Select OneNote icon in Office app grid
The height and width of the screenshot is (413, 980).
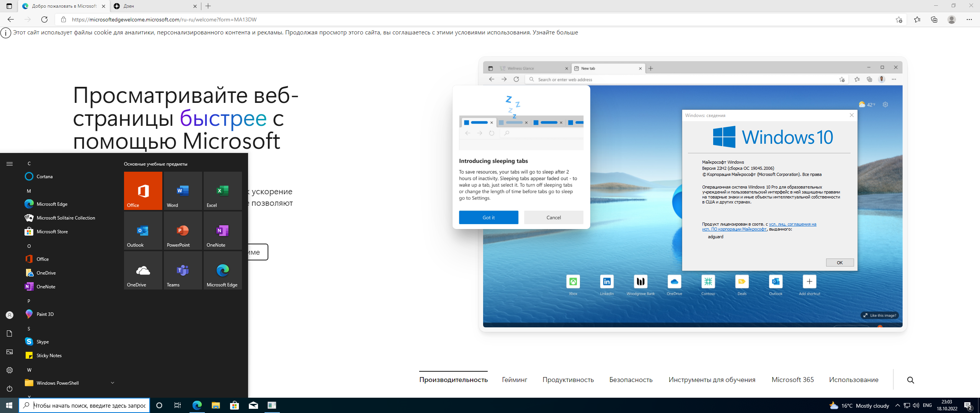tap(222, 231)
